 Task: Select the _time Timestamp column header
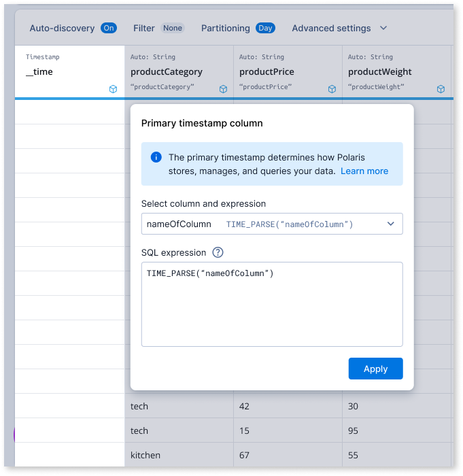point(69,71)
